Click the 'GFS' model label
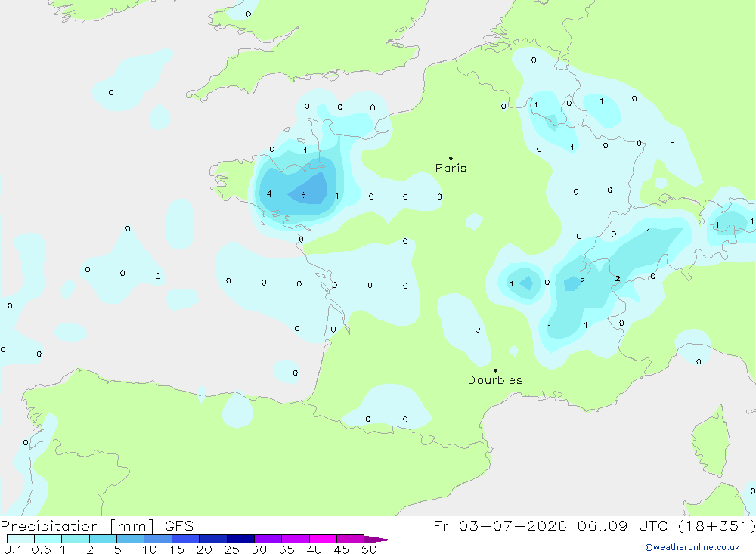756x554 pixels. 179,526
